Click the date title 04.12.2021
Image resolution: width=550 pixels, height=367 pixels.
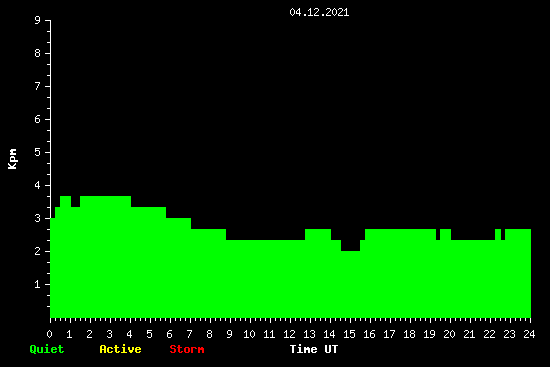(319, 12)
